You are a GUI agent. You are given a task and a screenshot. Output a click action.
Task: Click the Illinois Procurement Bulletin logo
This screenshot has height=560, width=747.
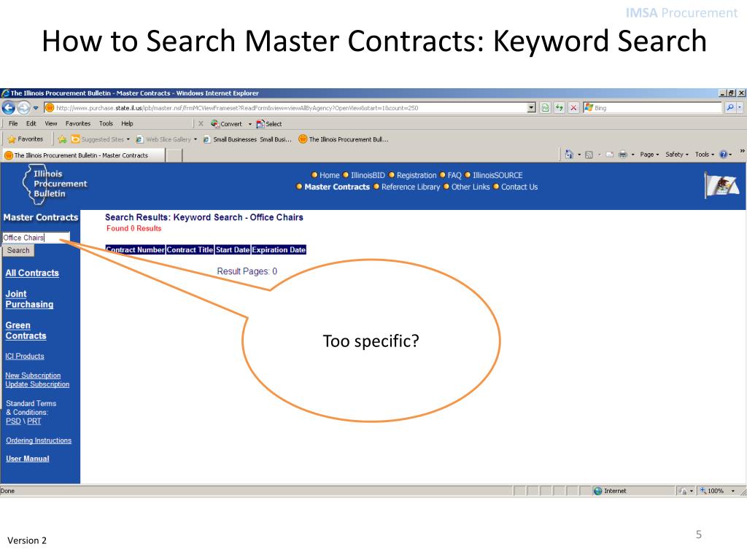click(x=54, y=184)
